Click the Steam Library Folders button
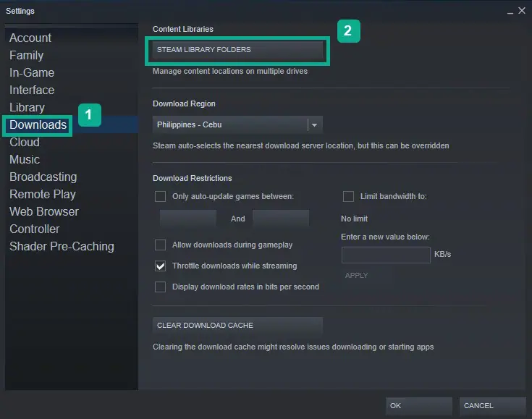 [x=237, y=50]
